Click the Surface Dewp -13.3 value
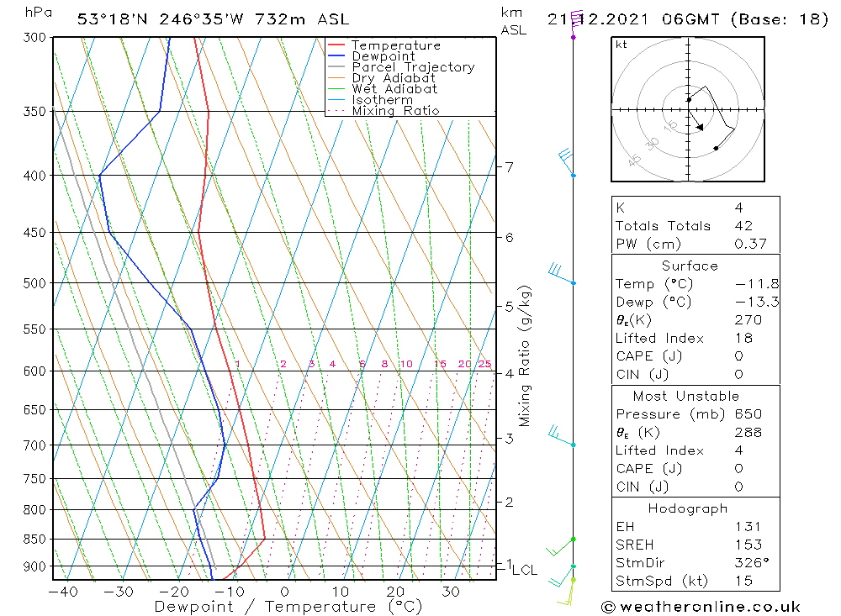Image resolution: width=841 pixels, height=616 pixels. coord(757,302)
